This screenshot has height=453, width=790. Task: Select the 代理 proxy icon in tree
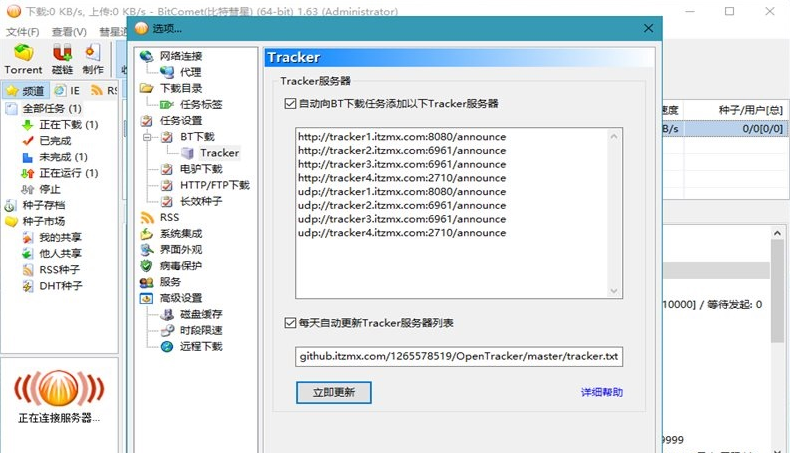167,72
